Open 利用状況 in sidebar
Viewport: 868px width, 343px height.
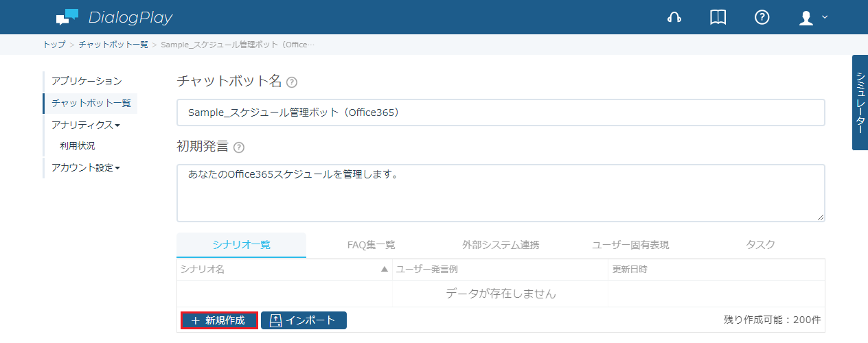click(78, 146)
